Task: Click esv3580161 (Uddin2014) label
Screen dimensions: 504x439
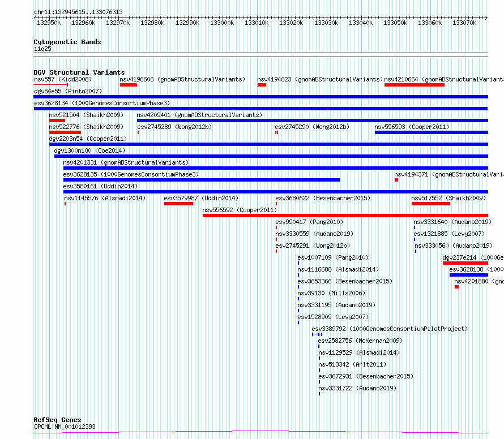Action: click(100, 186)
